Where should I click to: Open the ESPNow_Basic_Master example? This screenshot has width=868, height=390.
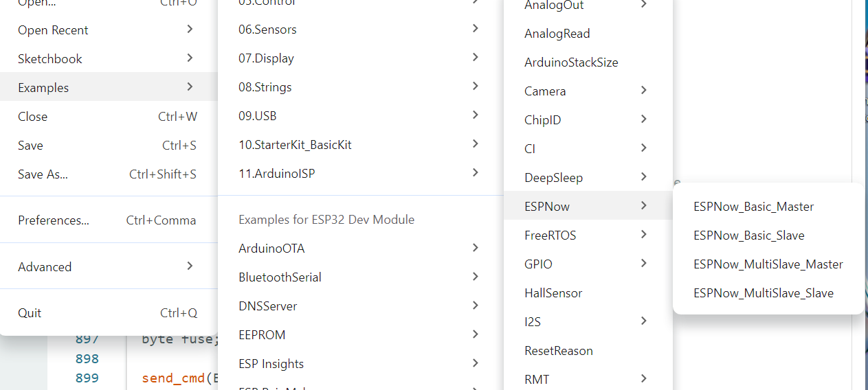pos(753,207)
